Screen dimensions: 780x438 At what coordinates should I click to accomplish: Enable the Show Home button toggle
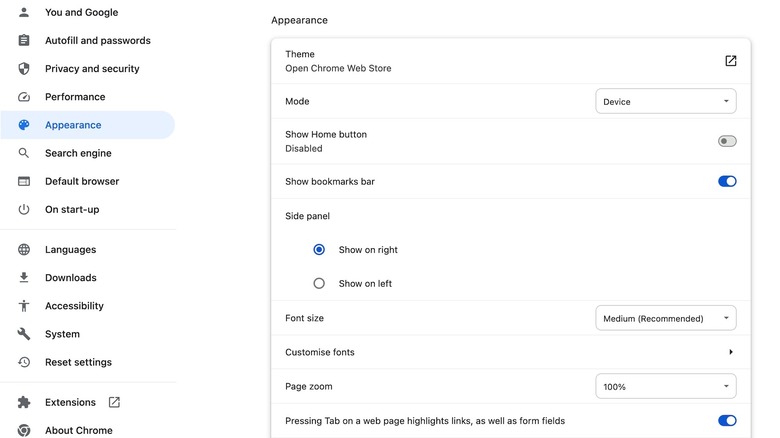pyautogui.click(x=727, y=141)
